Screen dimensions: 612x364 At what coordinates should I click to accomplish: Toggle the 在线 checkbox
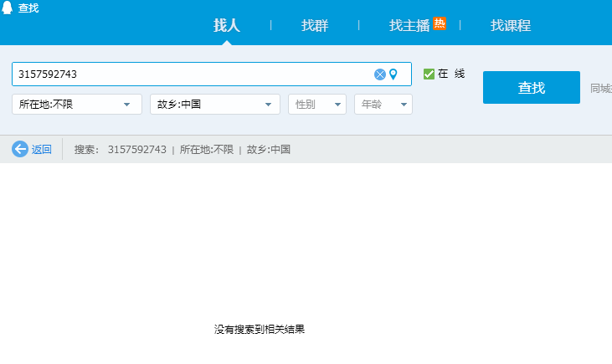tap(429, 74)
